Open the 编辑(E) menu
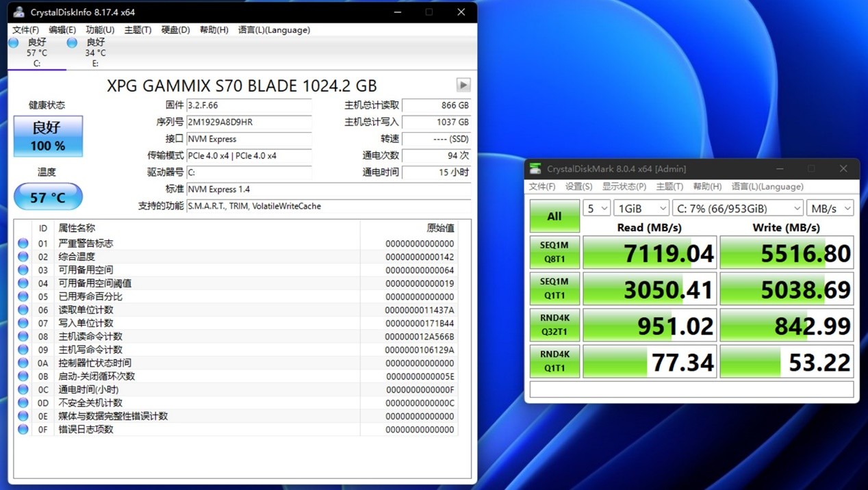This screenshot has height=490, width=868. coord(62,30)
